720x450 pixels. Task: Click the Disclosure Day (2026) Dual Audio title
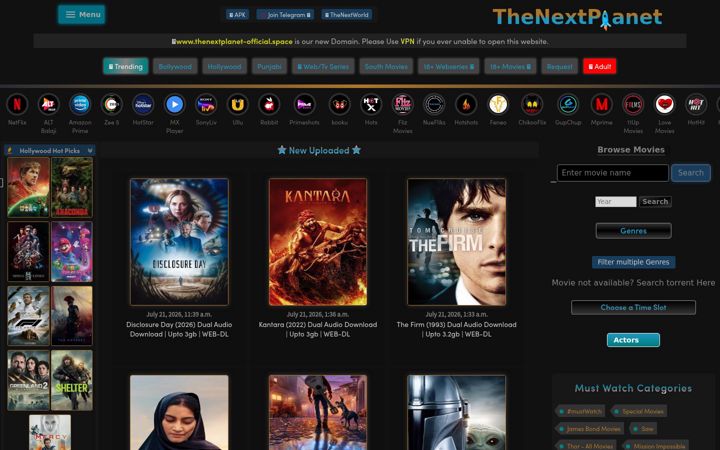coord(179,329)
